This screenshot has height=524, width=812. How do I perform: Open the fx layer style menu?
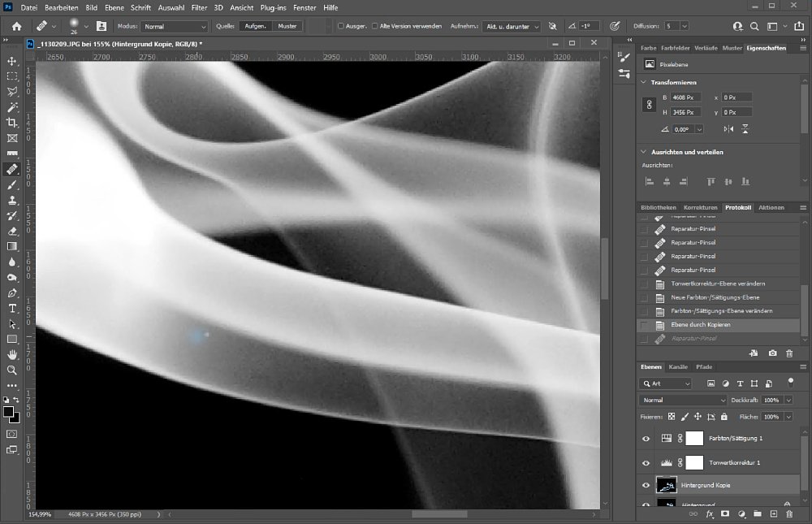(709, 513)
